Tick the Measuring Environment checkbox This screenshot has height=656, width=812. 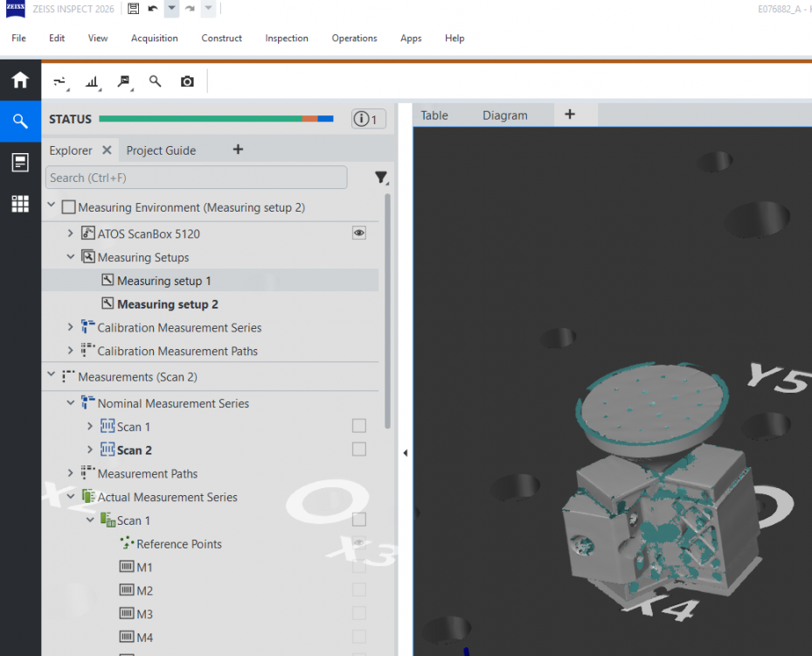[x=68, y=207]
